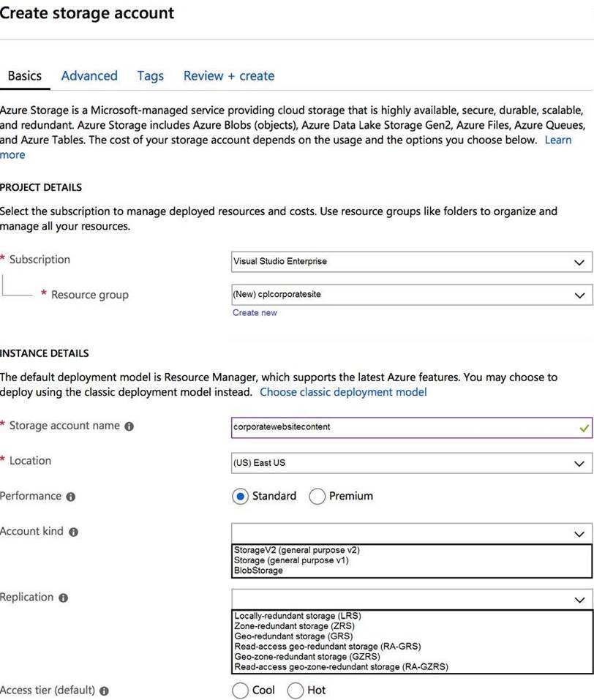The width and height of the screenshot is (594, 700).
Task: Click info icon next to Replication
Action: pyautogui.click(x=64, y=598)
